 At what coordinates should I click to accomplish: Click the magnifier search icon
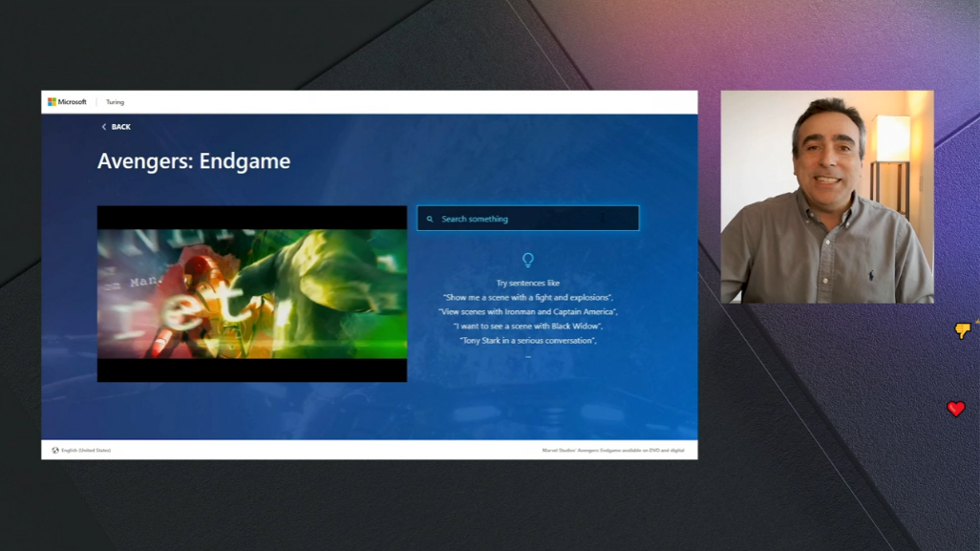tap(430, 220)
